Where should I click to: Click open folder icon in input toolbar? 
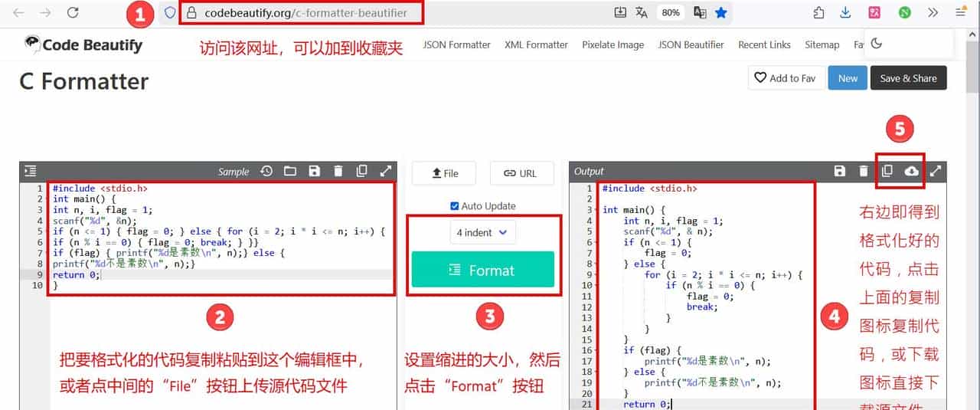(290, 172)
